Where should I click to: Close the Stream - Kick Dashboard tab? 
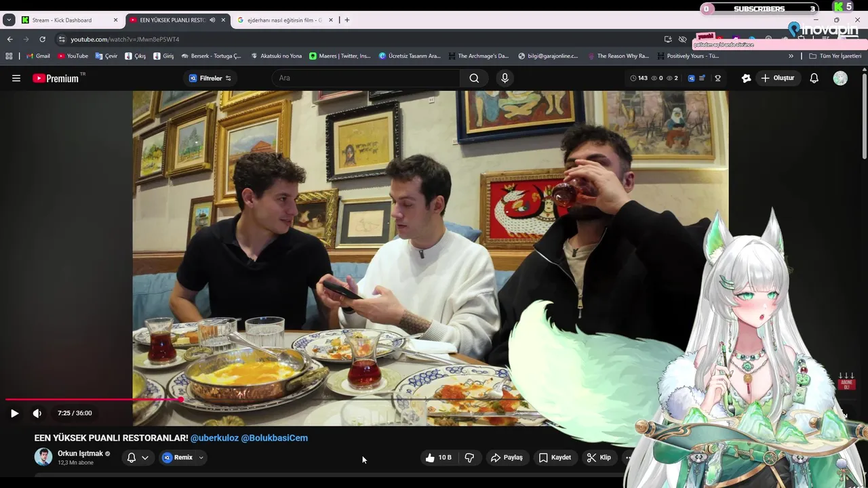click(115, 20)
